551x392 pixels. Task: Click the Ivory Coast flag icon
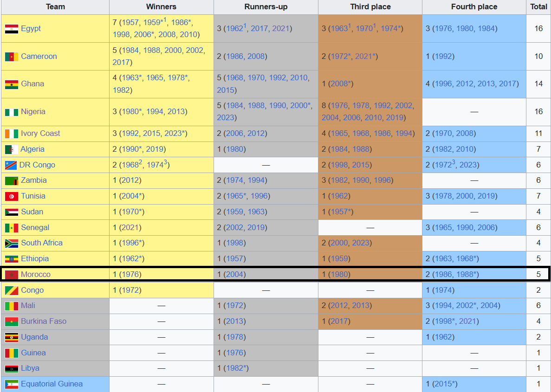pos(12,134)
